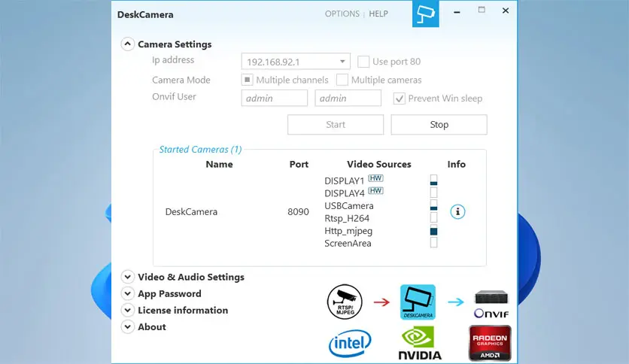629x364 pixels.
Task: Expand the About section
Action: pyautogui.click(x=128, y=326)
